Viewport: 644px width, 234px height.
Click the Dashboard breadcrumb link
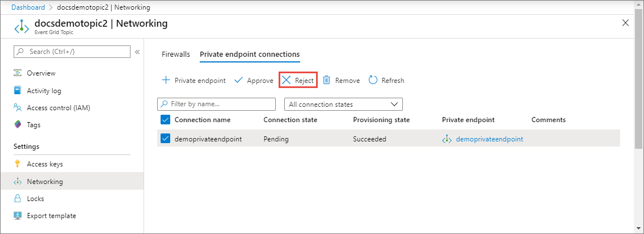click(28, 7)
